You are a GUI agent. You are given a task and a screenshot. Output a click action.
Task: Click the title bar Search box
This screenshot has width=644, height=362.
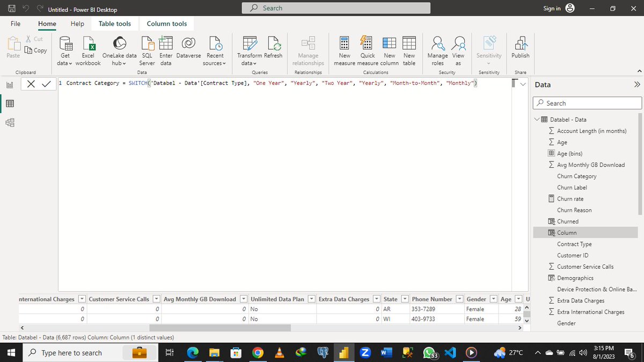tap(336, 8)
